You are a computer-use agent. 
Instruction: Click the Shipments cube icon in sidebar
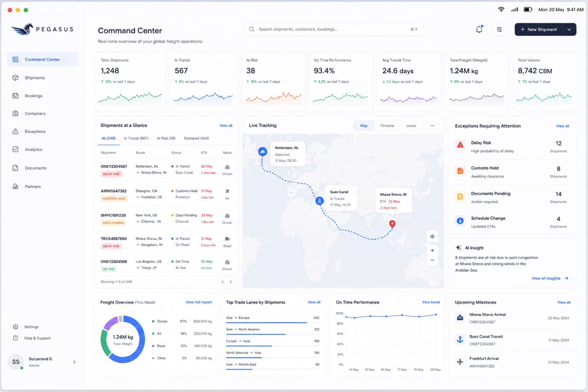pyautogui.click(x=15, y=78)
